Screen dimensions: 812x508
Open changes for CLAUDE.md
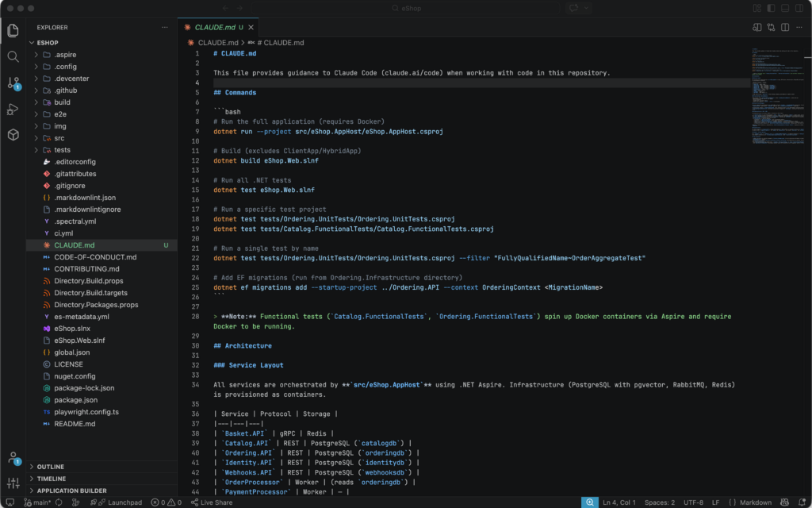coord(771,28)
